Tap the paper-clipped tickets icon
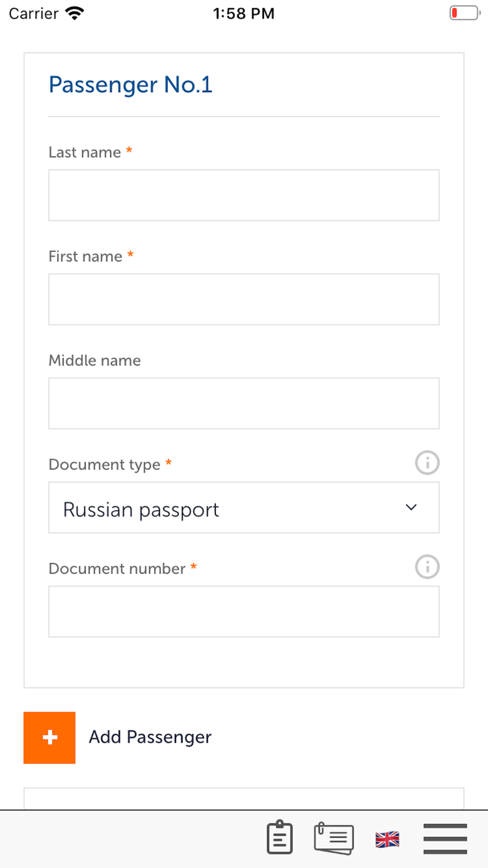 click(x=334, y=838)
